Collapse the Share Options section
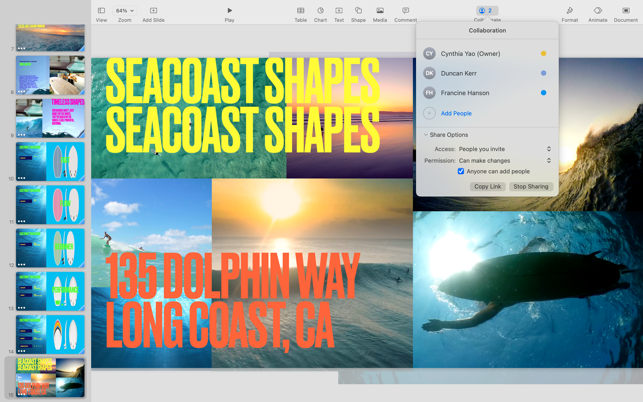 click(426, 135)
